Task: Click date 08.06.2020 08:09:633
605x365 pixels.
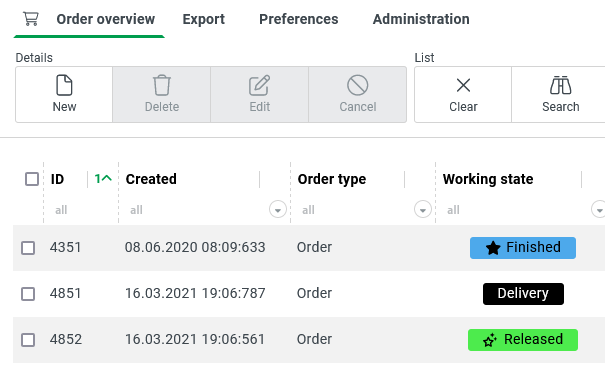Action: 195,247
